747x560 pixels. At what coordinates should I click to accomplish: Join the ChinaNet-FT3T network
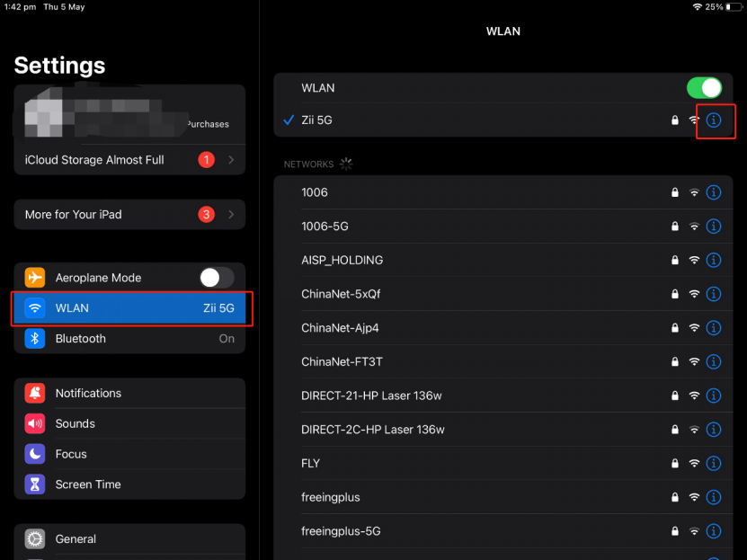pos(342,362)
